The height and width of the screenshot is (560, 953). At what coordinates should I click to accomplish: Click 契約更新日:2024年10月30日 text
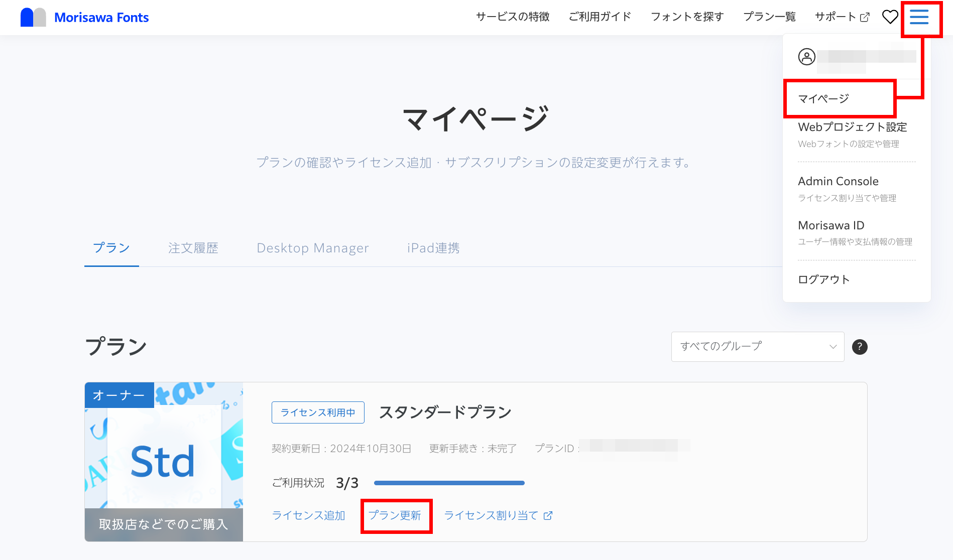[341, 449]
